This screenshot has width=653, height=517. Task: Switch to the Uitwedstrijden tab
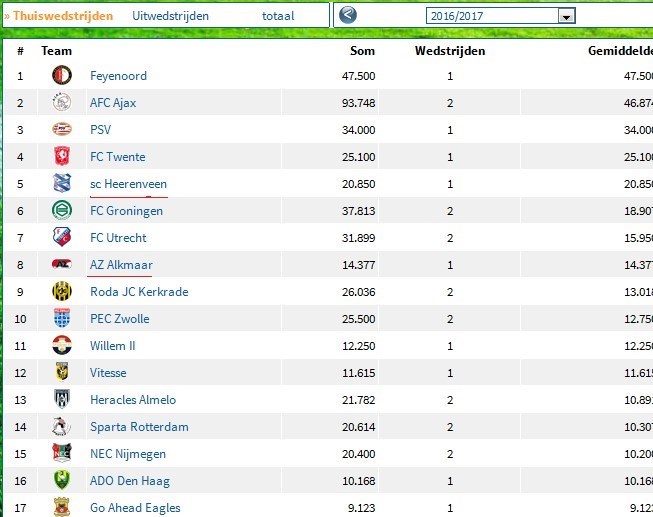pos(169,16)
